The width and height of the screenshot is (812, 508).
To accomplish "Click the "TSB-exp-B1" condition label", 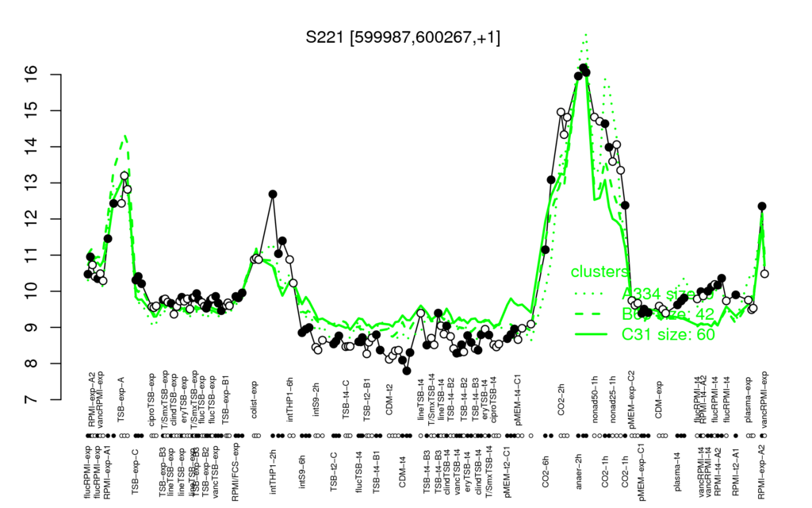I will (225, 400).
